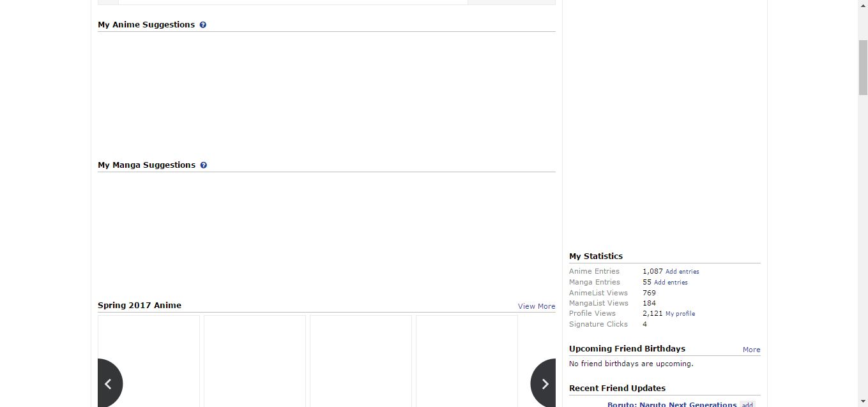Open My profile link beside Profile Views
The height and width of the screenshot is (407, 868).
pyautogui.click(x=680, y=314)
